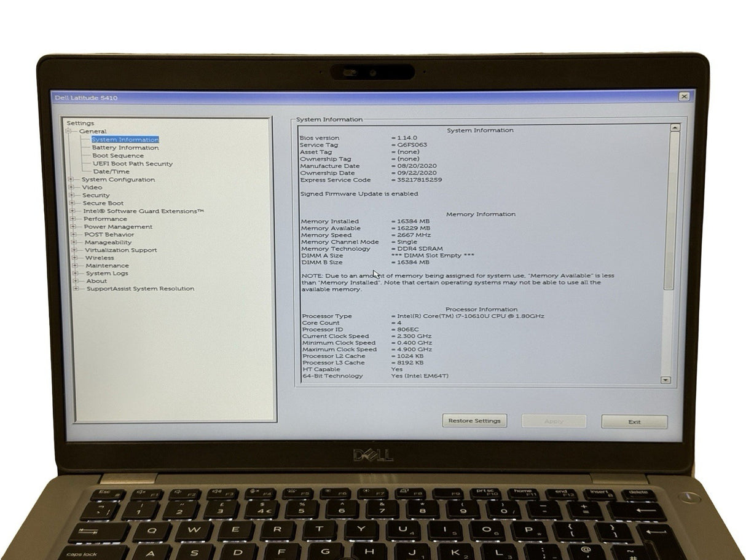Open Date/Time settings

point(111,172)
